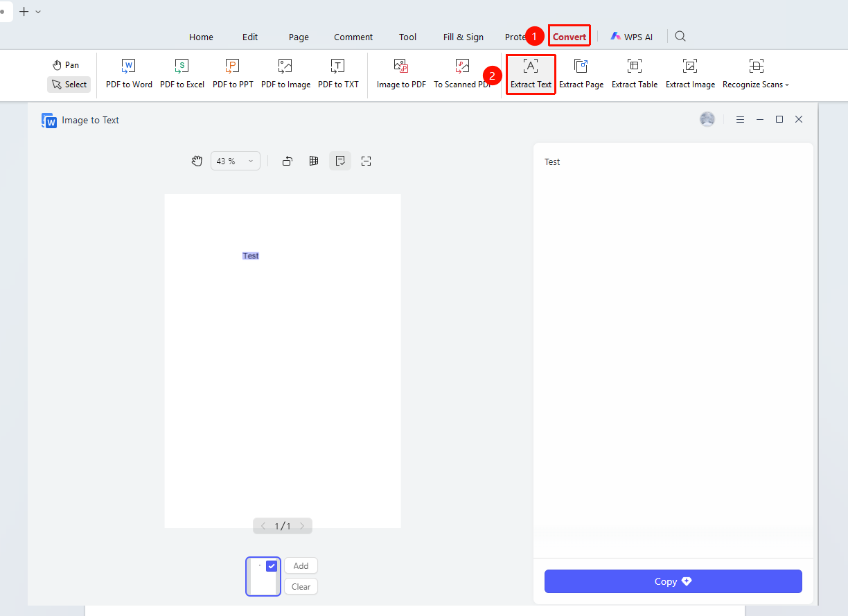The image size is (848, 616).
Task: Select the Pan tool
Action: 67,65
